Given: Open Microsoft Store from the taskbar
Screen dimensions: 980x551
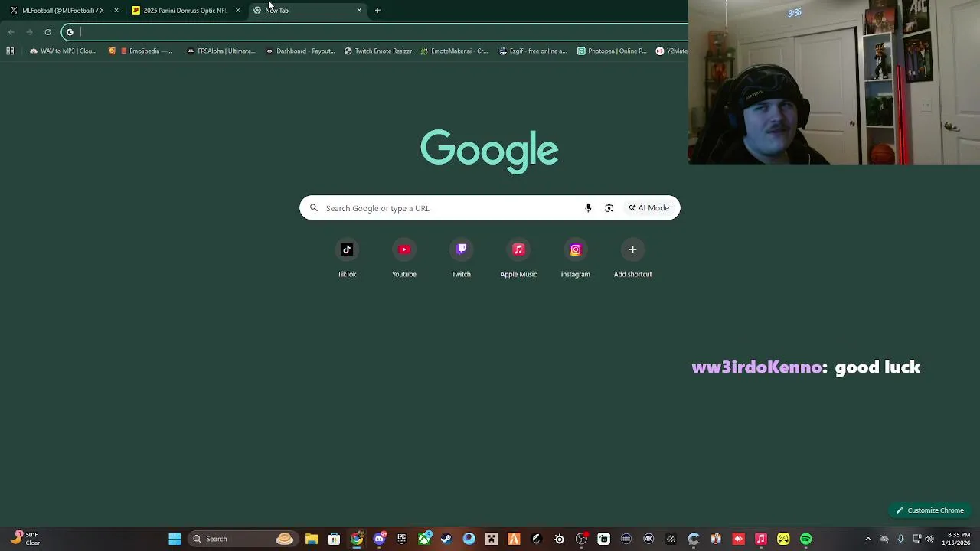Looking at the screenshot, I should [x=334, y=539].
